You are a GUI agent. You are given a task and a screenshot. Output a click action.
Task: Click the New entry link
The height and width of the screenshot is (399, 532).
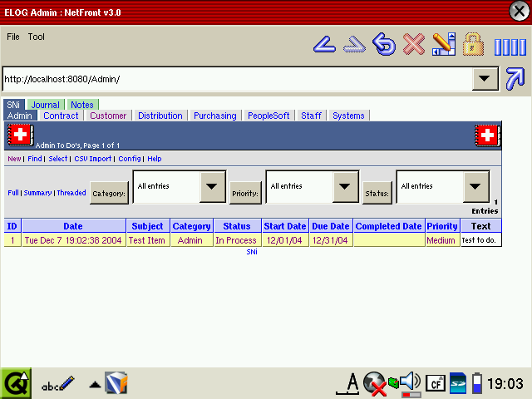point(14,159)
